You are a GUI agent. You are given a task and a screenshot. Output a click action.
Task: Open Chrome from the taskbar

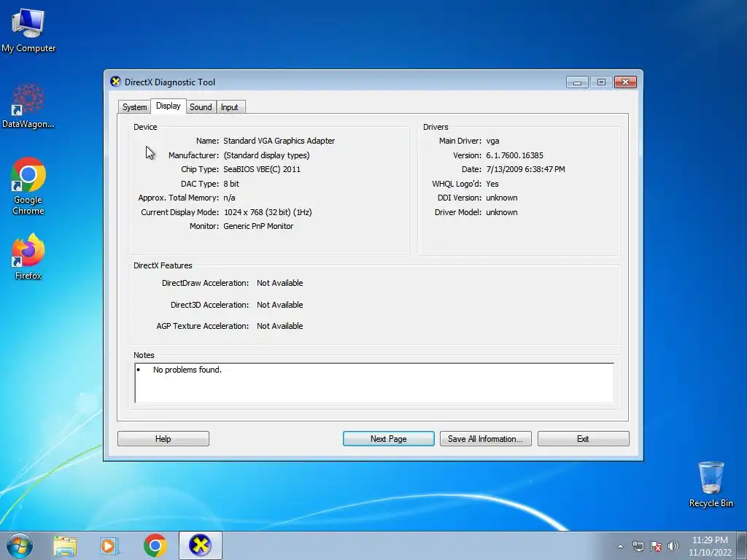(x=155, y=545)
